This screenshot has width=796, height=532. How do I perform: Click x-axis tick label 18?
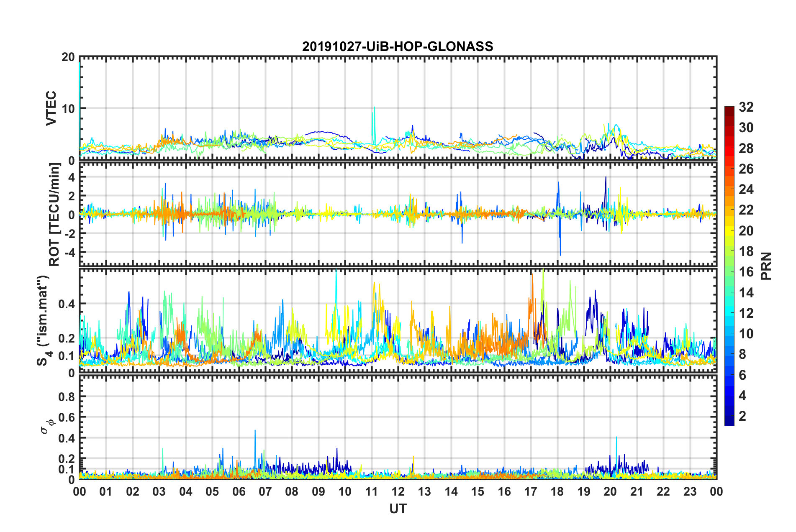click(557, 491)
